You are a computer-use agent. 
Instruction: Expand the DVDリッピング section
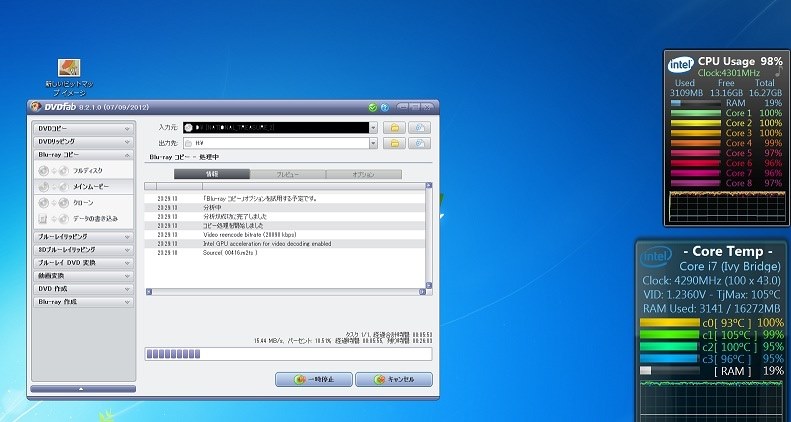pyautogui.click(x=83, y=142)
